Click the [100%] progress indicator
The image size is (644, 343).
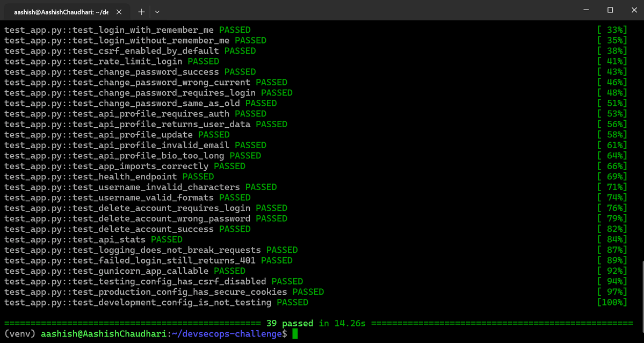click(x=612, y=302)
